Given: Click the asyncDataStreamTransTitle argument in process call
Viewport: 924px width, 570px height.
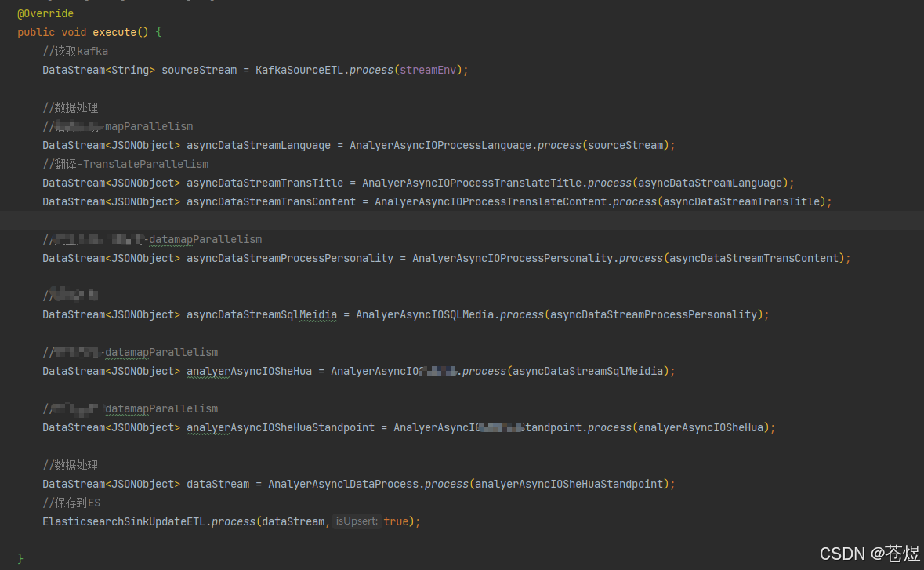Looking at the screenshot, I should [741, 202].
